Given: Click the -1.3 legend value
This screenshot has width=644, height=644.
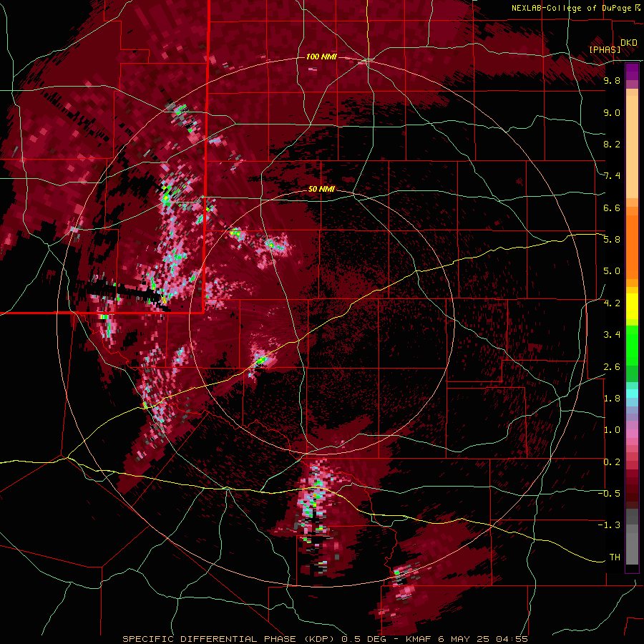Looking at the screenshot, I should pos(610,526).
